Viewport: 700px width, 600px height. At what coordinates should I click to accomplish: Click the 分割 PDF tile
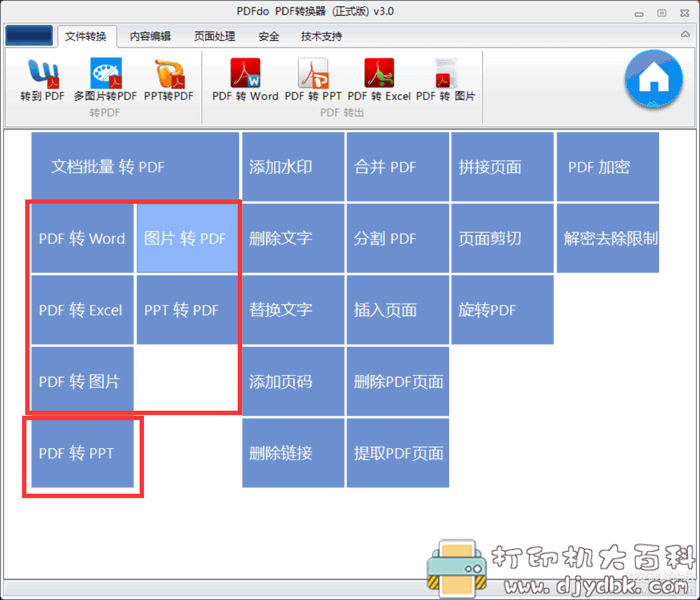(398, 238)
